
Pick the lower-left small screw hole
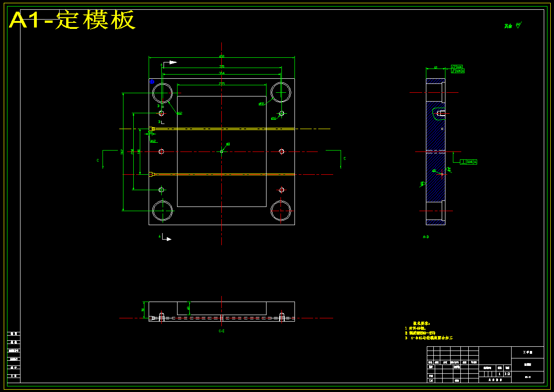point(162,190)
